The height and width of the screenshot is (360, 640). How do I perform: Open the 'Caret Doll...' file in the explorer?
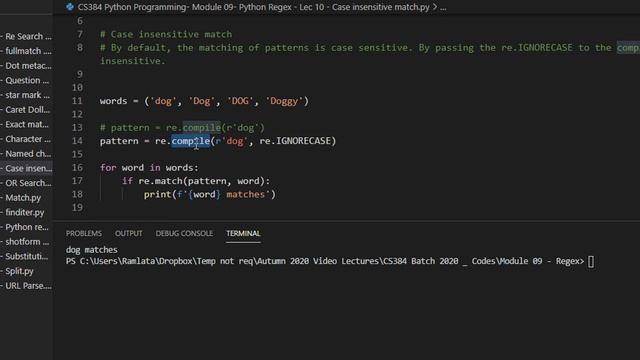point(26,110)
